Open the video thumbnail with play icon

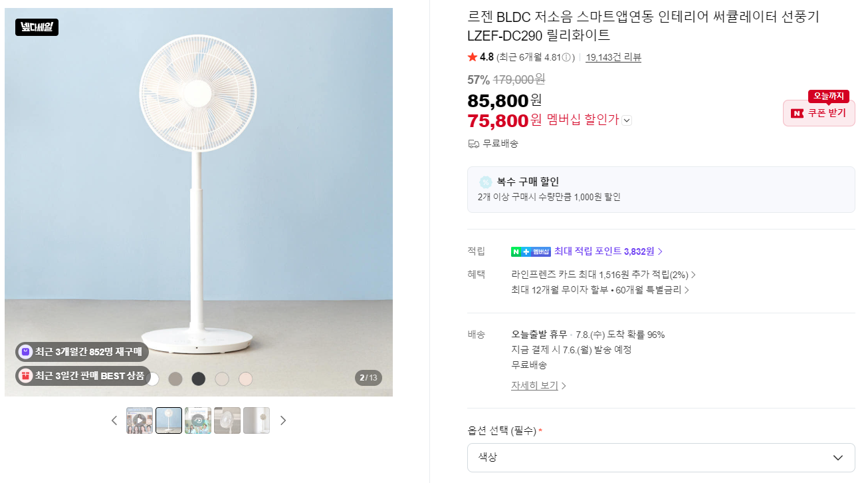(x=140, y=420)
